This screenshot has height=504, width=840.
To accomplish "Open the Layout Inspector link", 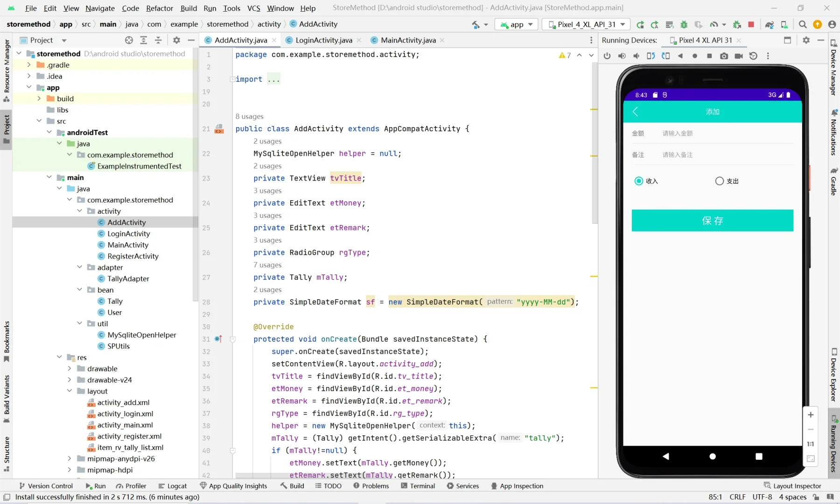I will pyautogui.click(x=798, y=486).
